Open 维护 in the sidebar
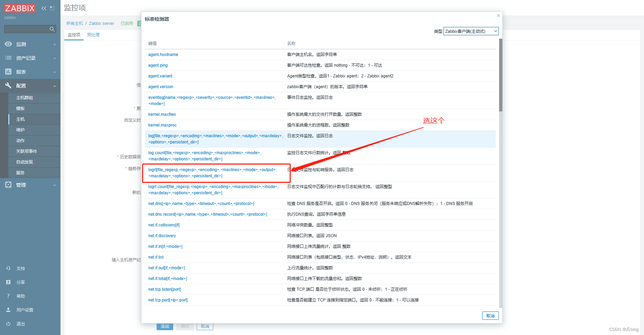The height and width of the screenshot is (335, 644). pyautogui.click(x=20, y=130)
